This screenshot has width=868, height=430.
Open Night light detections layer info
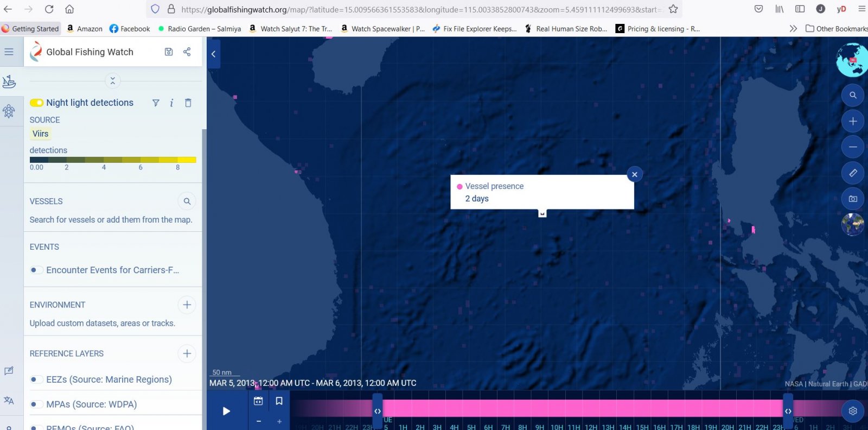tap(171, 103)
